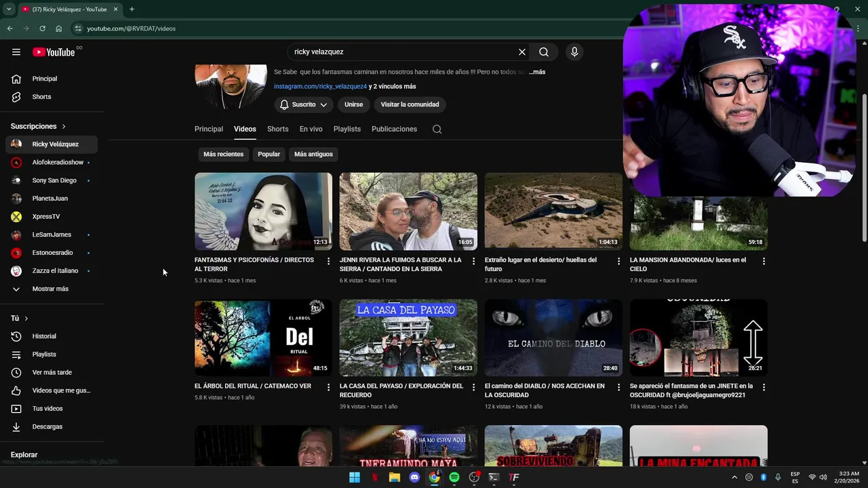Switch to the Principal channel tab
This screenshot has height=488, width=868.
coord(209,129)
